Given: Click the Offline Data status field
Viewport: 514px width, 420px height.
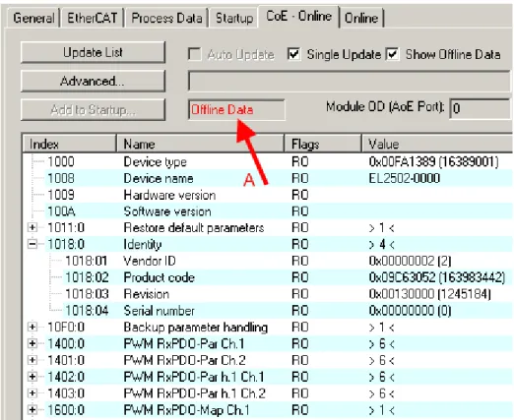Looking at the screenshot, I should [x=236, y=110].
